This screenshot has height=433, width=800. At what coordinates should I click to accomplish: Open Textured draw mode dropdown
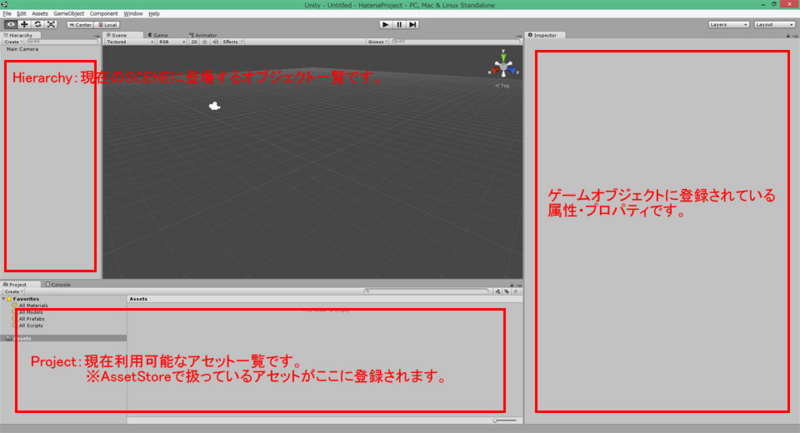pyautogui.click(x=130, y=42)
